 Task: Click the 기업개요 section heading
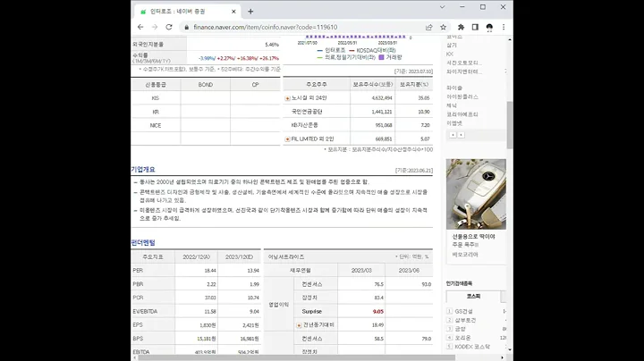(x=143, y=170)
